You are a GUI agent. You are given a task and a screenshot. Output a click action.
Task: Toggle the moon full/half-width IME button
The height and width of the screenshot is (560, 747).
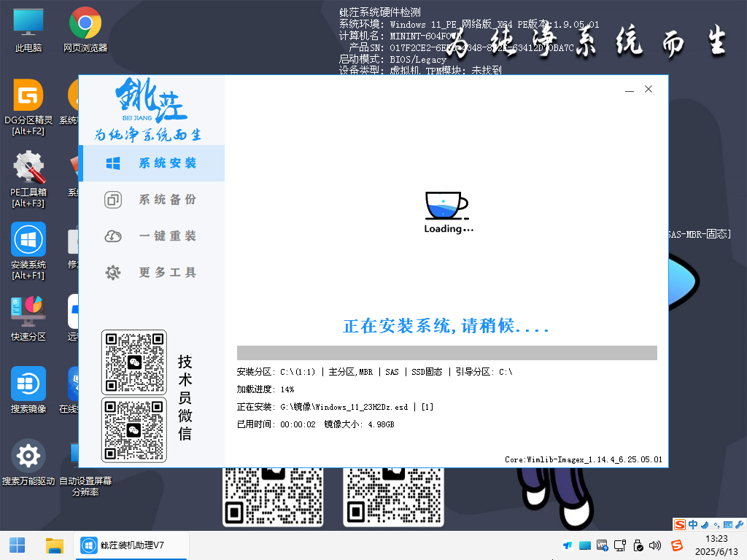click(705, 525)
